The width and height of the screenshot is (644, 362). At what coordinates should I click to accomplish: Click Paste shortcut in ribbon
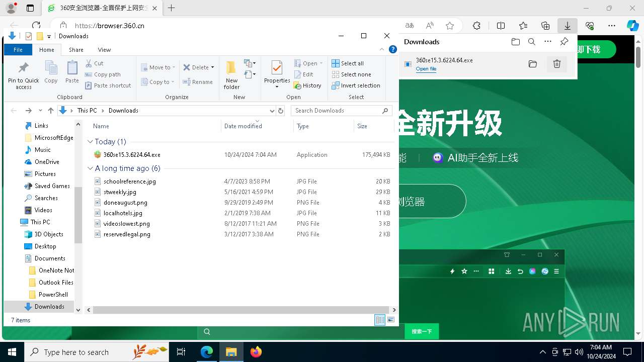[x=108, y=85]
